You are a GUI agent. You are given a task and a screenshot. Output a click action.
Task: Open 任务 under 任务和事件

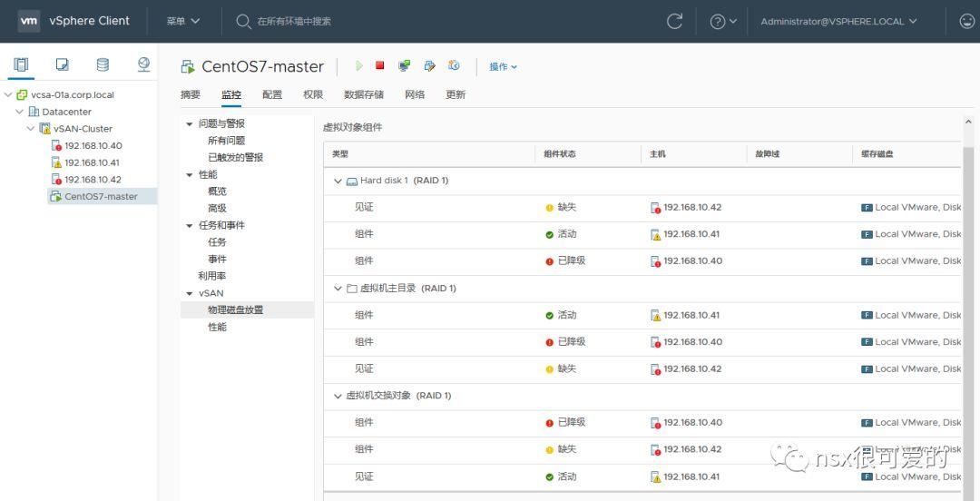pyautogui.click(x=217, y=242)
